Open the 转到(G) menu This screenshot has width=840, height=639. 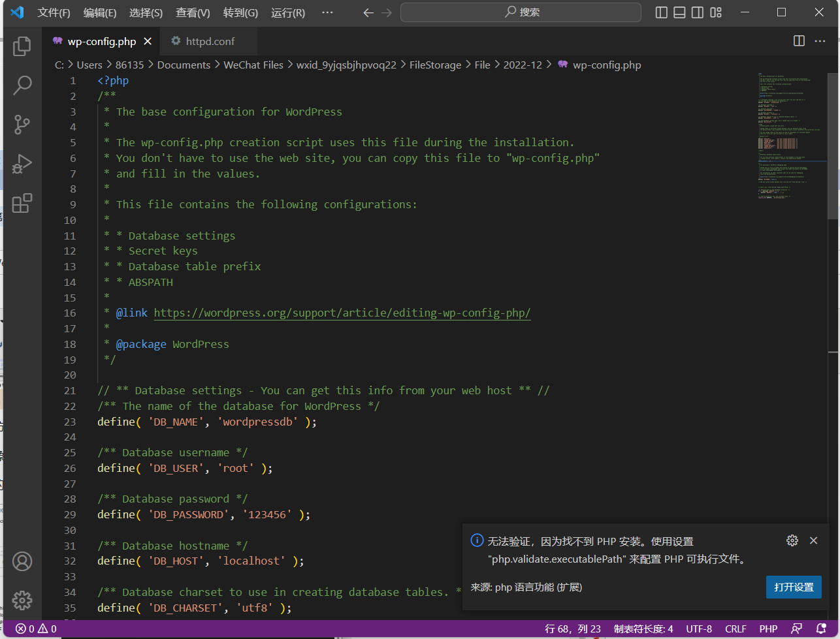pyautogui.click(x=240, y=12)
